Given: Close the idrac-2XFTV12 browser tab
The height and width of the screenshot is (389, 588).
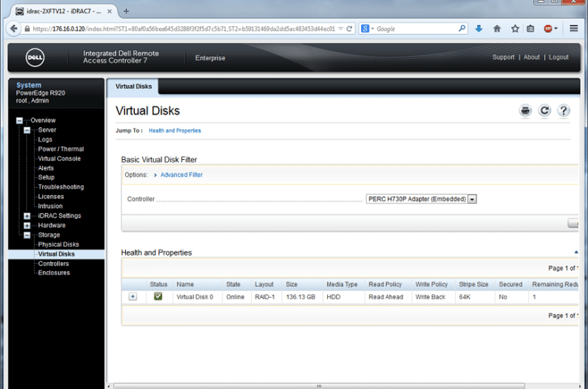Looking at the screenshot, I should (x=109, y=11).
